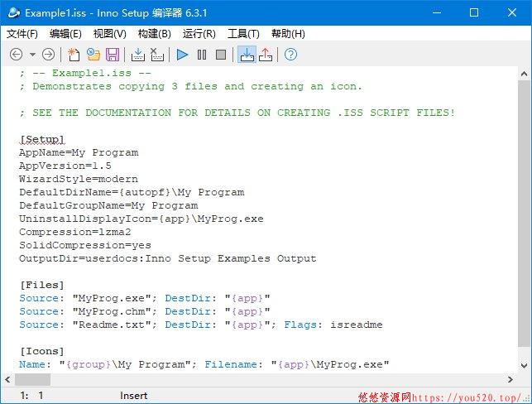The height and width of the screenshot is (404, 532).
Task: Click the DefaultGroupName=My Program line
Action: 108,206
